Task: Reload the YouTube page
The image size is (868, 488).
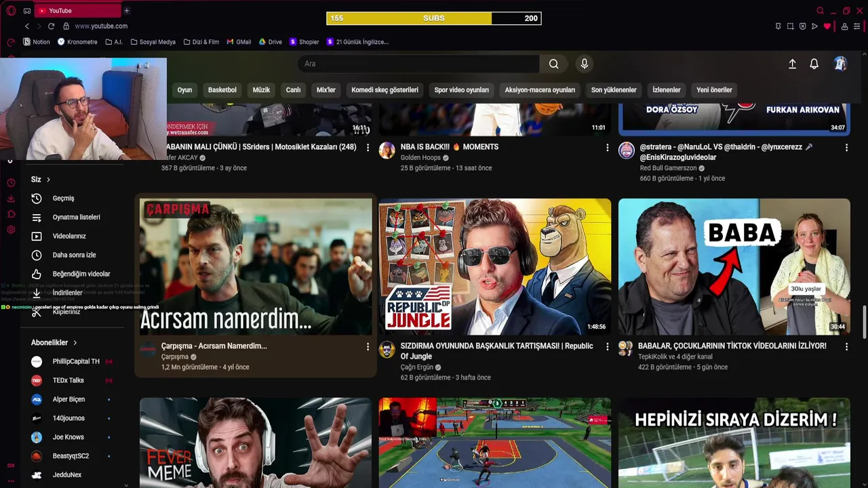Action: (51, 26)
